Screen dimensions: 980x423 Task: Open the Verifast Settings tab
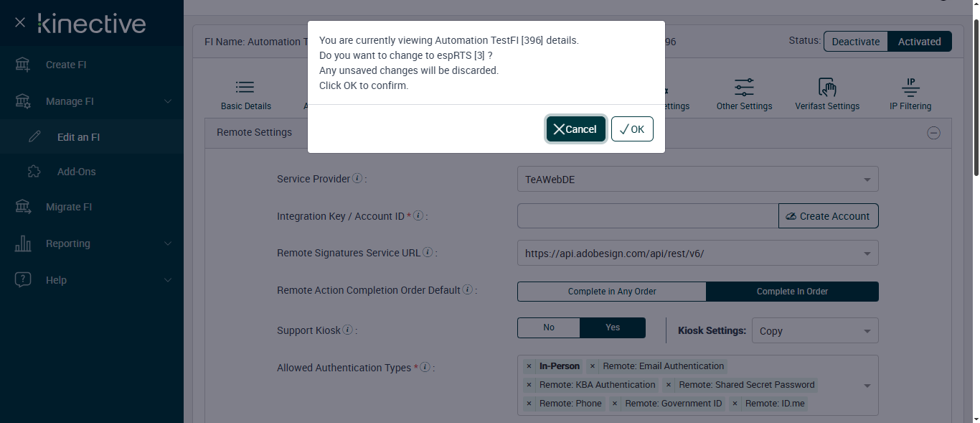coord(826,96)
